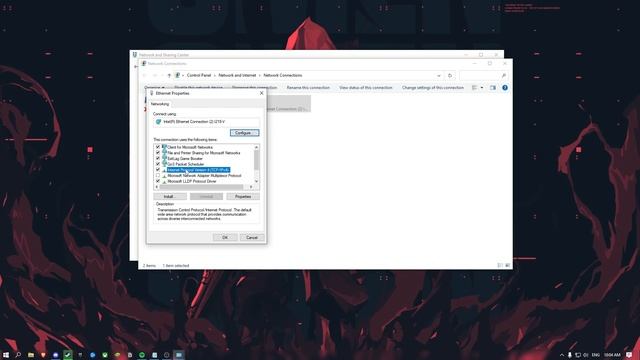
Task: Click Rename this connection in toolbar
Action: [308, 88]
